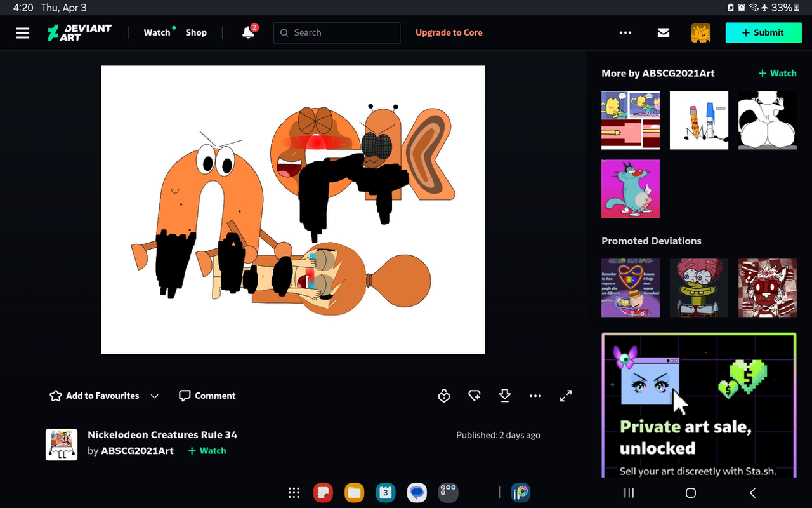The width and height of the screenshot is (812, 508).
Task: Expand artwork to fullscreen view
Action: point(566,396)
